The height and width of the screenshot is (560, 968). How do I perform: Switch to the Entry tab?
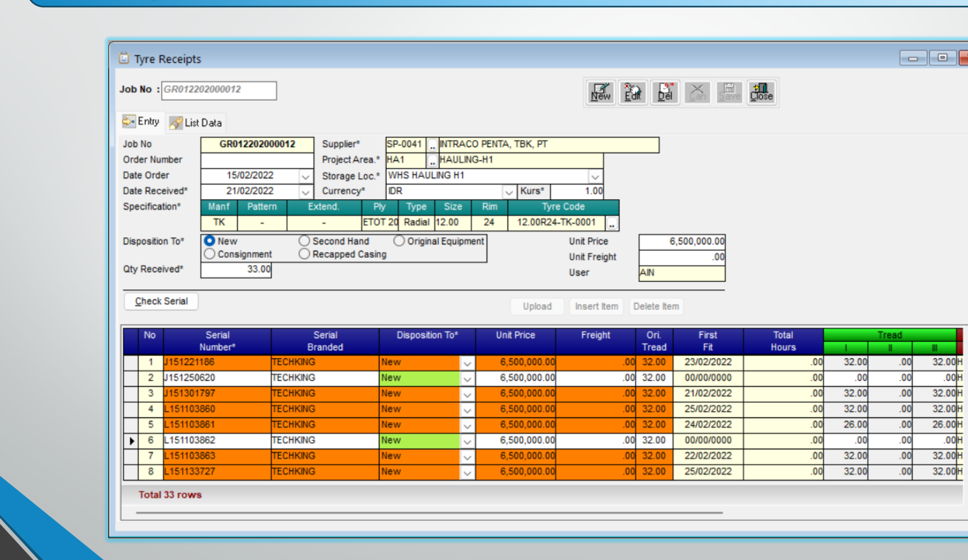tap(141, 121)
